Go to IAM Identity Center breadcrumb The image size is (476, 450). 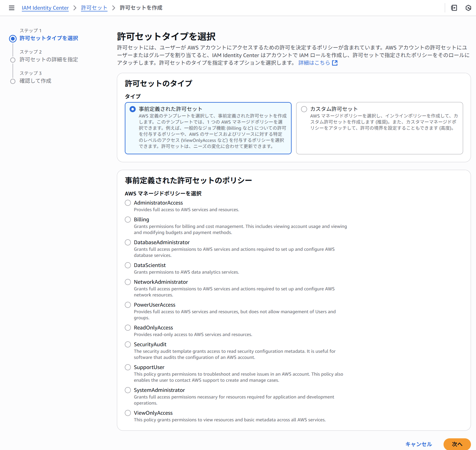pos(45,8)
